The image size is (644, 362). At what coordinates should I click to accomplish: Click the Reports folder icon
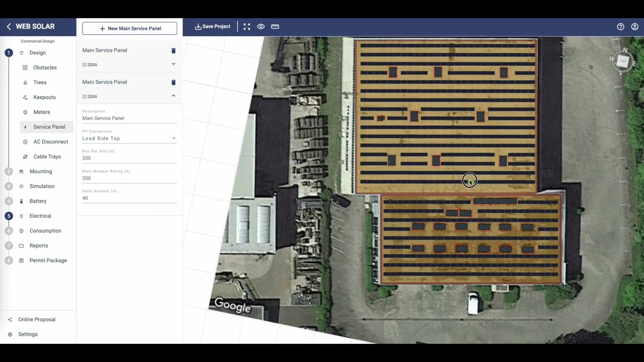click(x=21, y=245)
